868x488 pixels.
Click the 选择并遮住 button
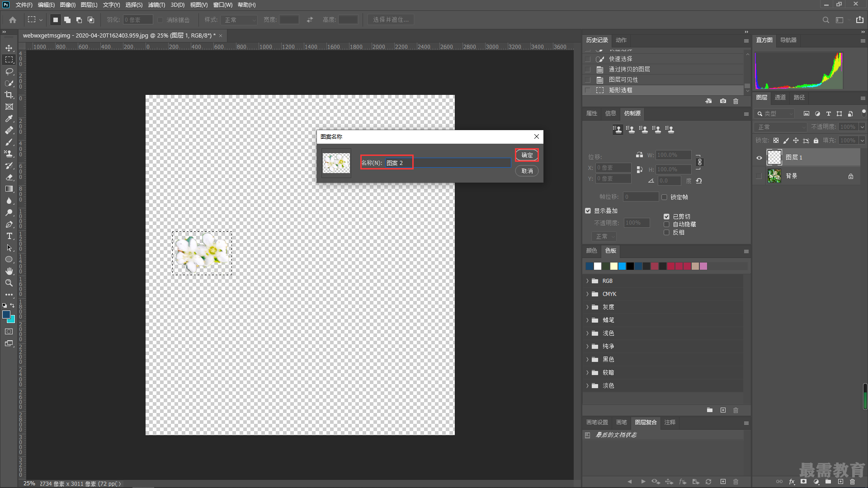point(391,20)
